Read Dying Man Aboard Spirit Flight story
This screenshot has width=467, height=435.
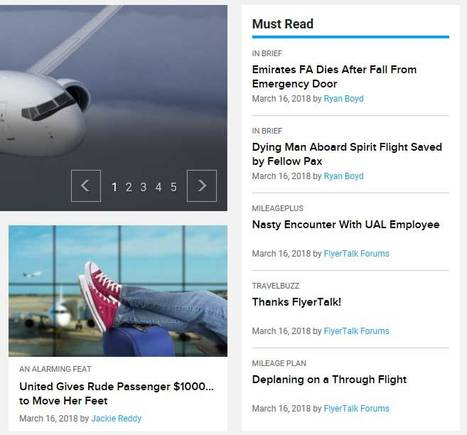tap(347, 154)
